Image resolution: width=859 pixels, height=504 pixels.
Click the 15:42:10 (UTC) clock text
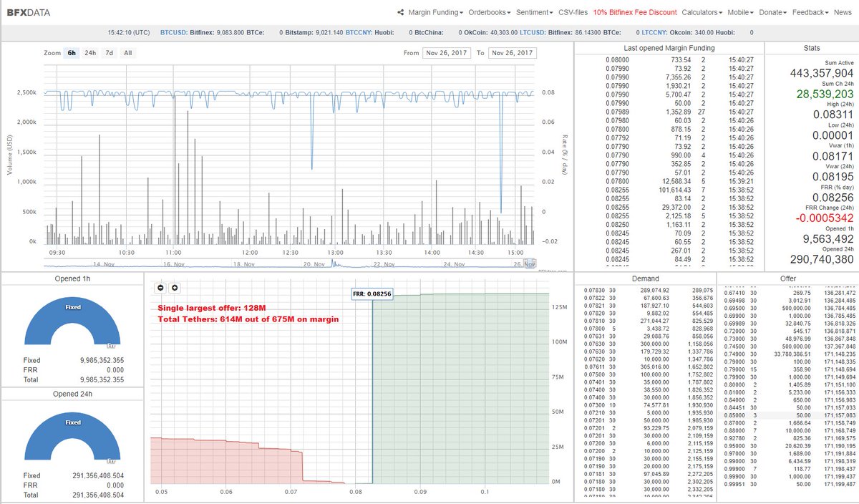coord(129,33)
